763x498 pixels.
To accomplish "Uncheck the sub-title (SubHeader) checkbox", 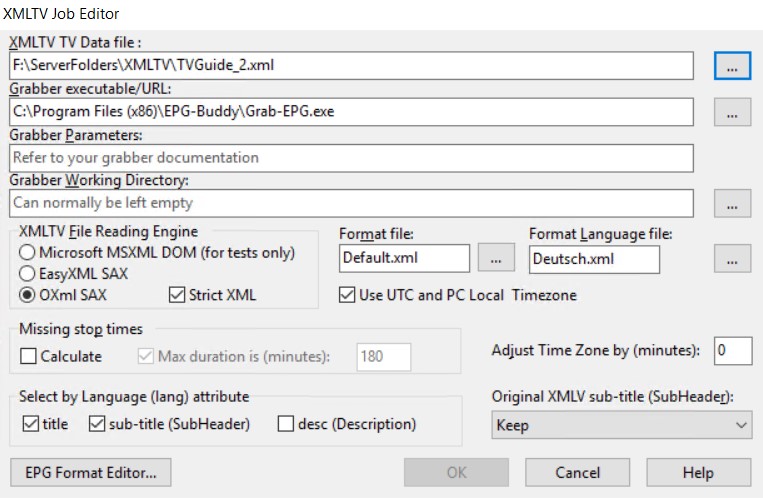I will (97, 424).
